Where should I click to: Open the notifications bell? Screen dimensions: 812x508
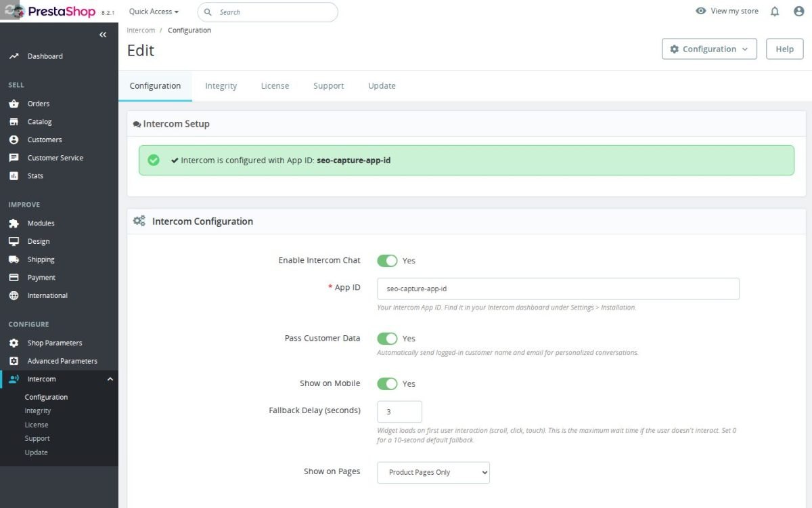click(775, 12)
